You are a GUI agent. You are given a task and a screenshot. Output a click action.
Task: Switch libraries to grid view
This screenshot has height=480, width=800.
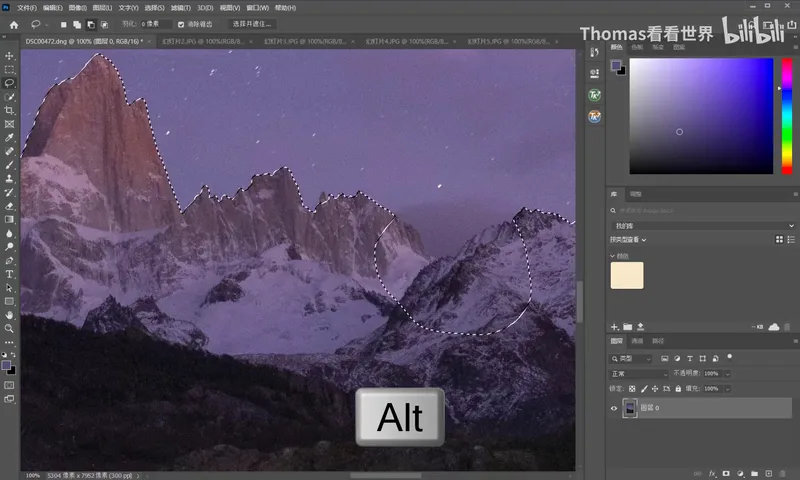[x=779, y=239]
